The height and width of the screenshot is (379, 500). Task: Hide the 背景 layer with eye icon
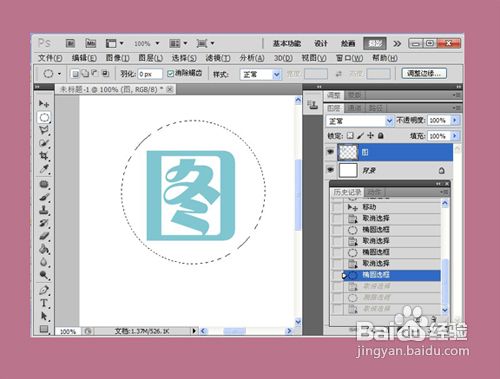click(x=330, y=170)
